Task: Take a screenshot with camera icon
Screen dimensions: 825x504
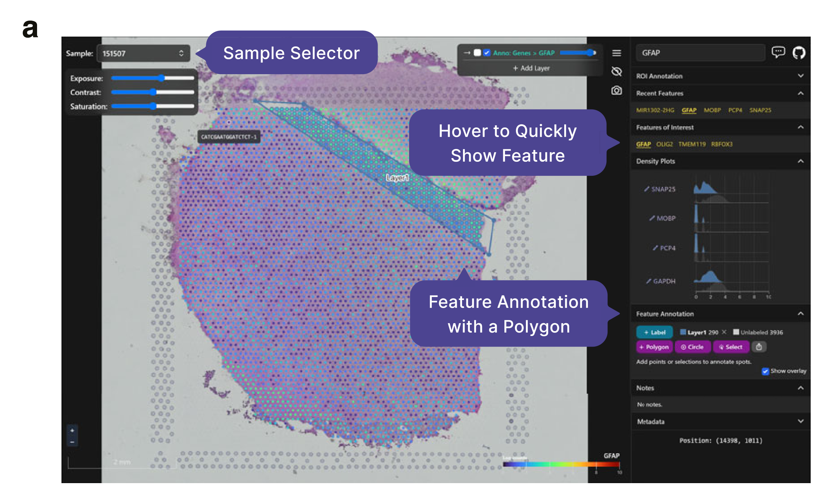Action: pyautogui.click(x=616, y=90)
